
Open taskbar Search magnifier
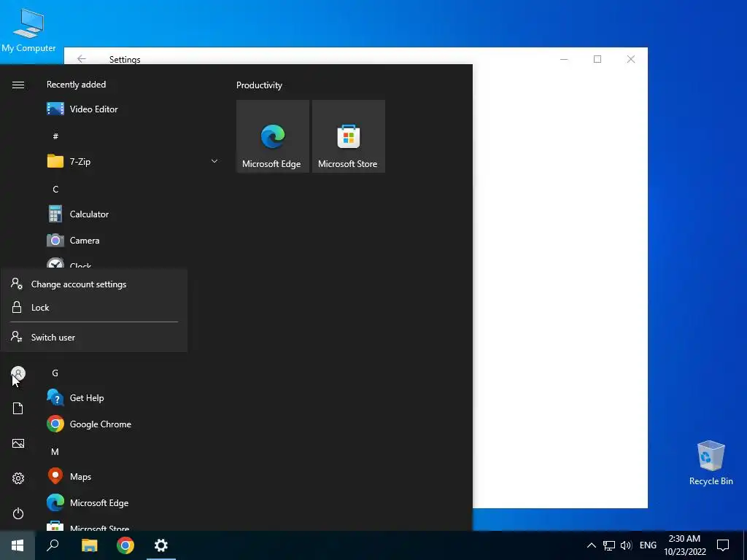tap(53, 545)
